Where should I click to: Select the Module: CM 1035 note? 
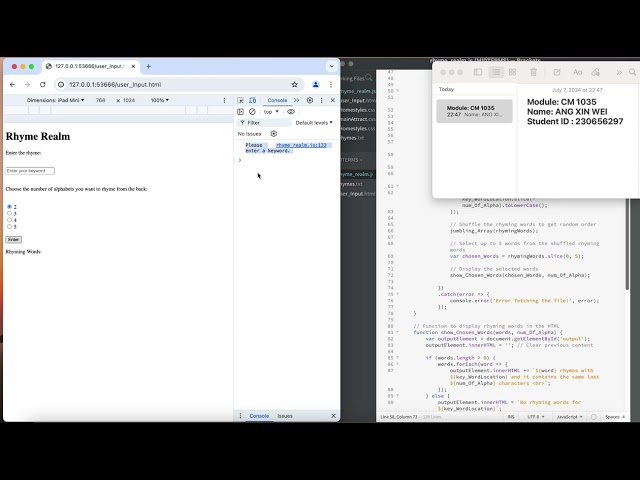click(474, 111)
